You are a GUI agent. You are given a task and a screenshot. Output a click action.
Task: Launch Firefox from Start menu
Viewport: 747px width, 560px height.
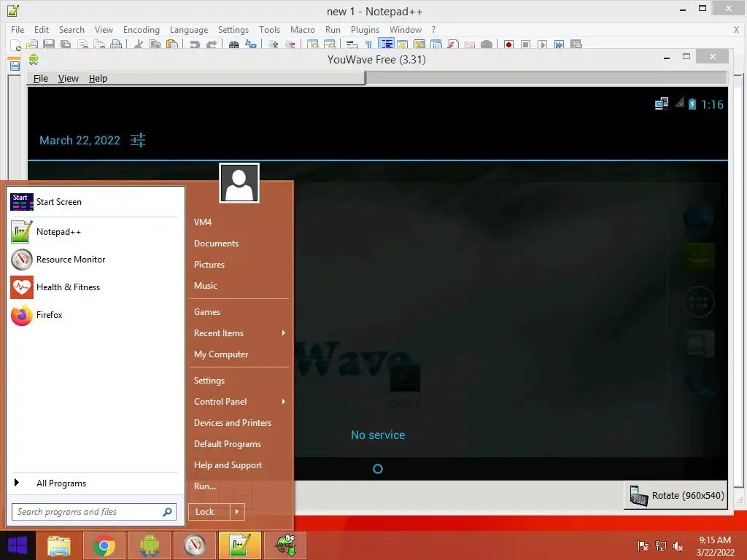coord(94,315)
